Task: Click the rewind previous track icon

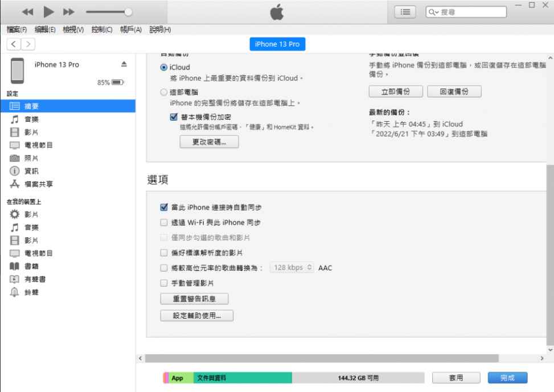Action: (28, 12)
